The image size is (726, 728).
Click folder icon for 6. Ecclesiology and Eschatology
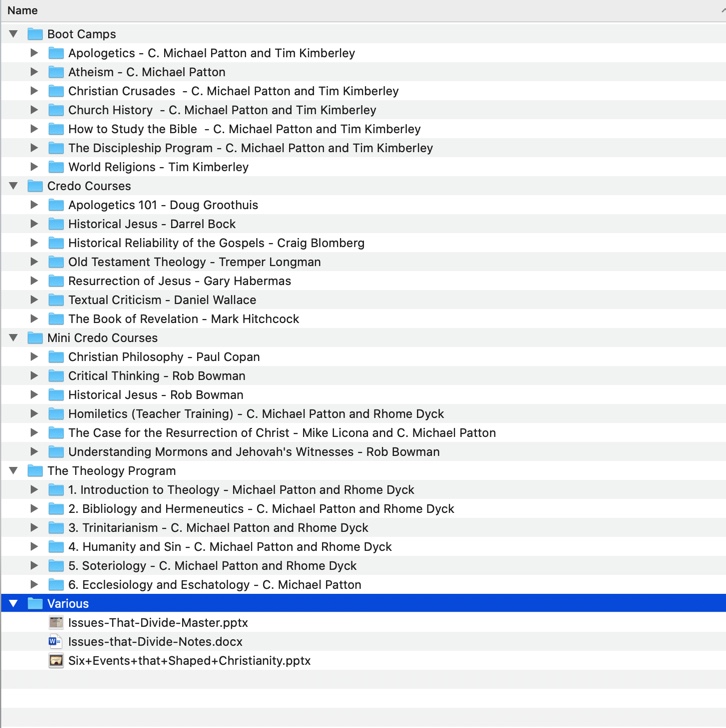pyautogui.click(x=56, y=584)
